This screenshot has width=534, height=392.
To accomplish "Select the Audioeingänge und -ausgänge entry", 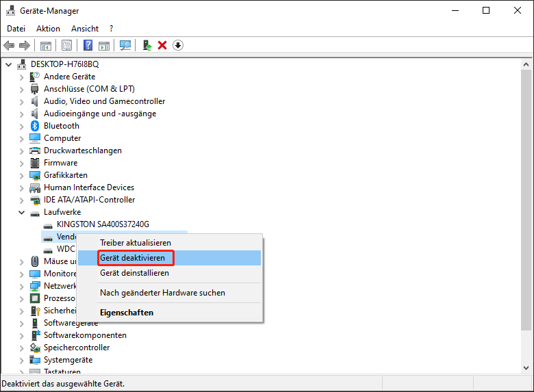I will (x=100, y=114).
